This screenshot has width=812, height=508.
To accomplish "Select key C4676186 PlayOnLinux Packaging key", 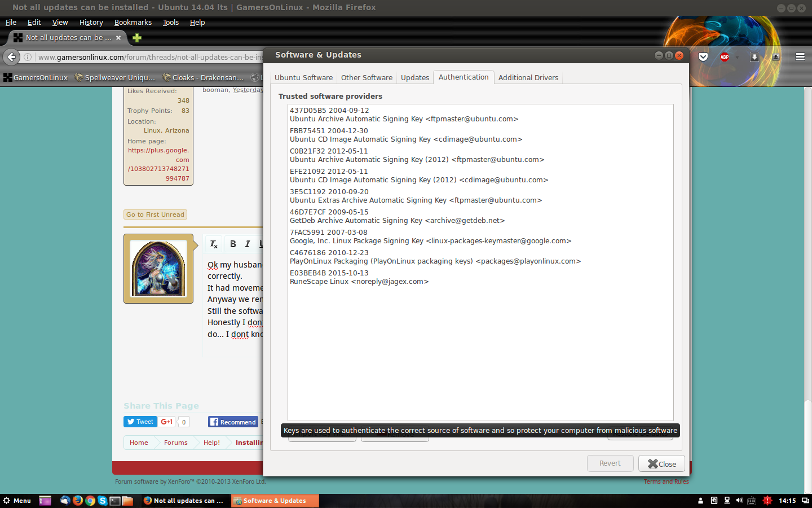I will pyautogui.click(x=480, y=257).
